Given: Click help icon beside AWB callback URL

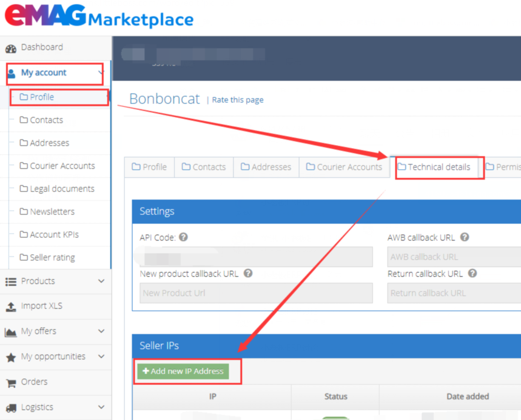Looking at the screenshot, I should [465, 237].
